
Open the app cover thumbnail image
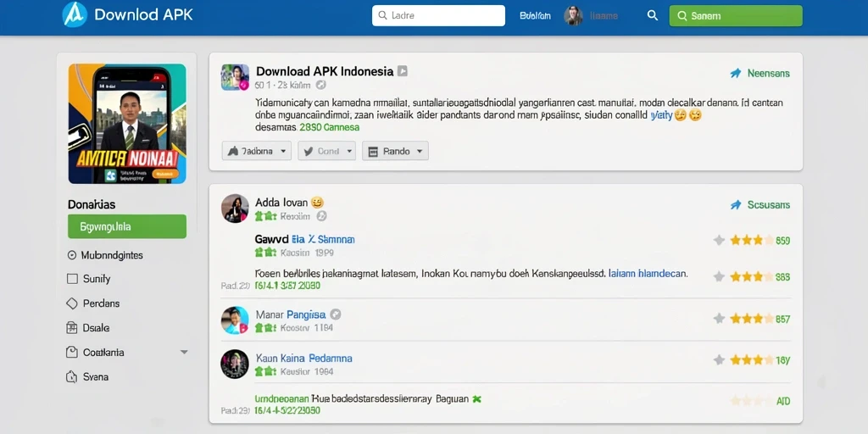(127, 124)
